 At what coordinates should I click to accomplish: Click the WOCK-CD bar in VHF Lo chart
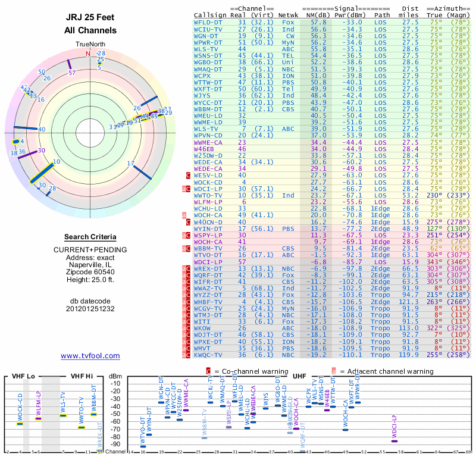tap(20, 424)
